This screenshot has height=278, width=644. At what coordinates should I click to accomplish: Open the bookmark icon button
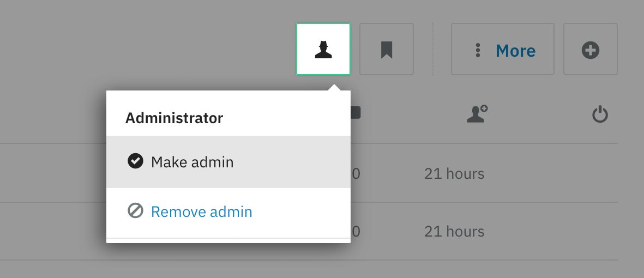click(387, 49)
